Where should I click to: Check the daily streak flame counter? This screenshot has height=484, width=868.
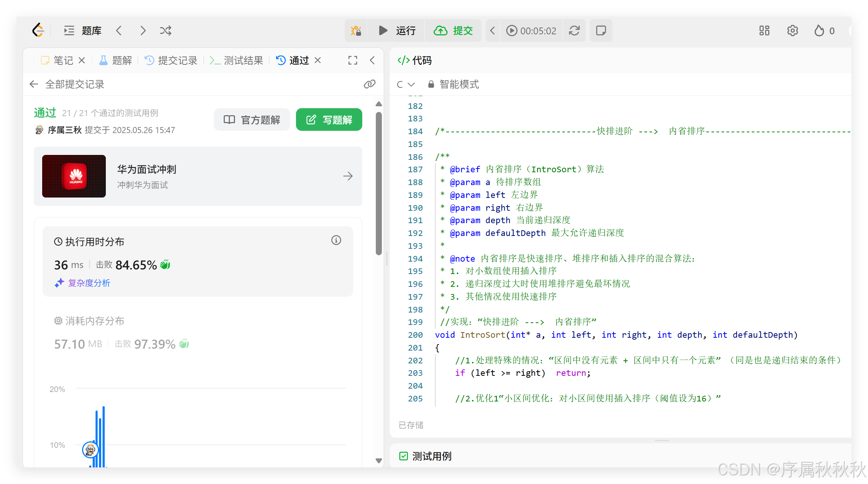[823, 31]
